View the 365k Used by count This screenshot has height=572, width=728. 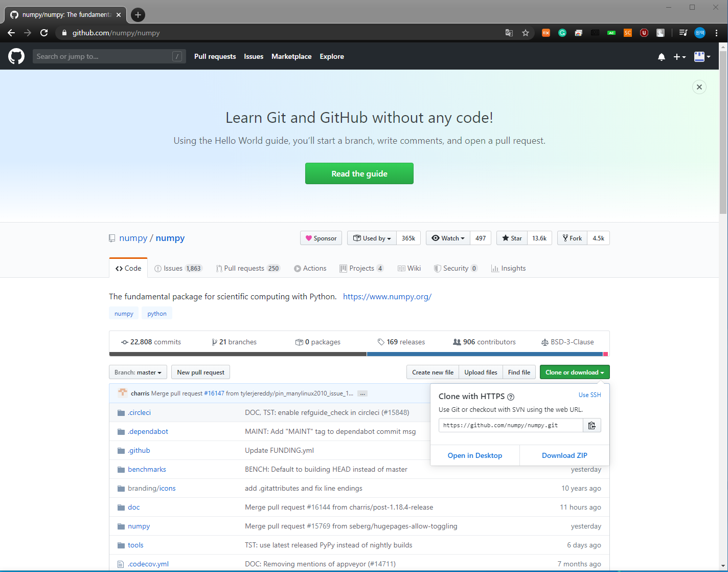click(x=408, y=238)
